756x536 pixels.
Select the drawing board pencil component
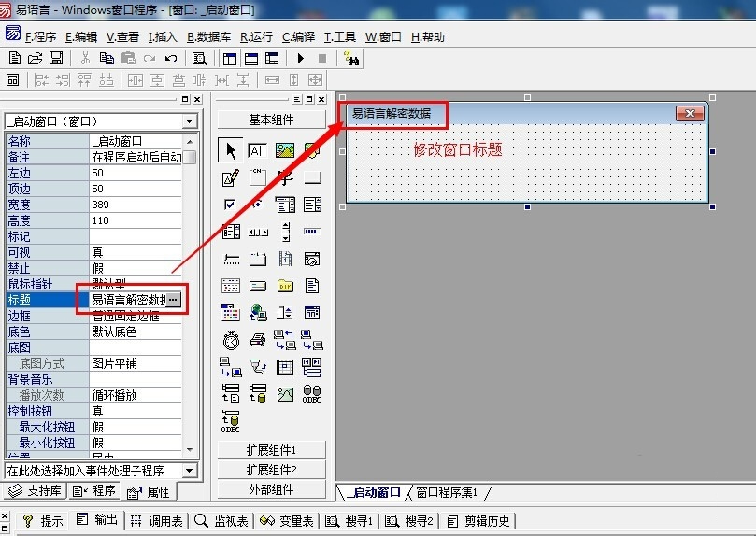click(x=231, y=177)
